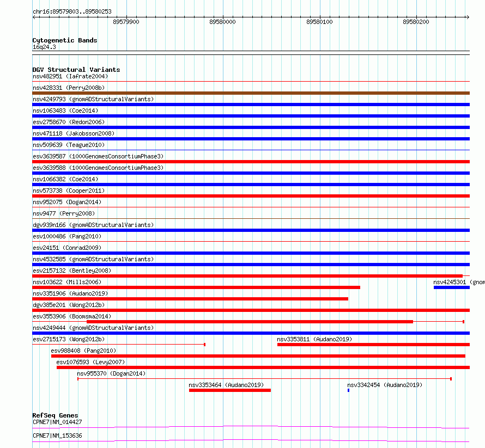Click nsv509639 (Teague2010) variant label
485x448 pixels.
point(69,145)
